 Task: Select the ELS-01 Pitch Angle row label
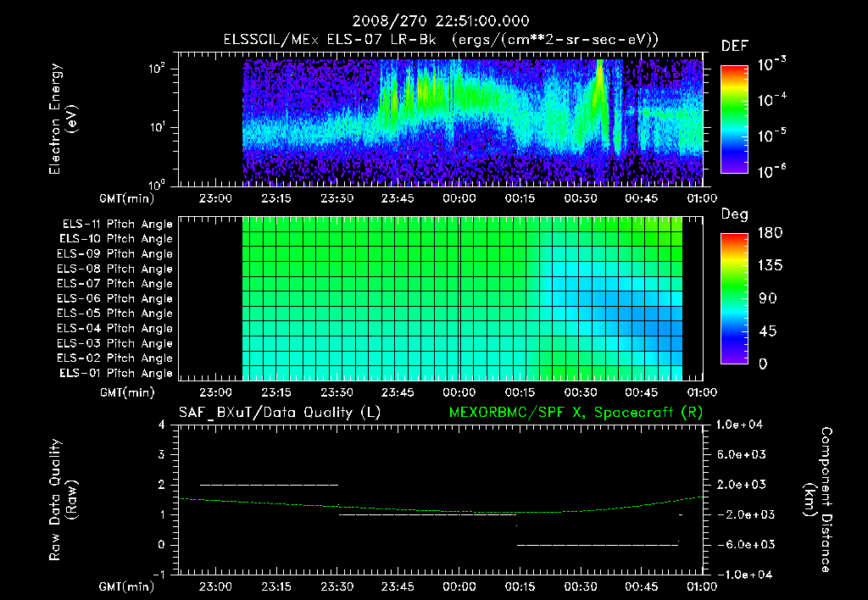pos(116,374)
